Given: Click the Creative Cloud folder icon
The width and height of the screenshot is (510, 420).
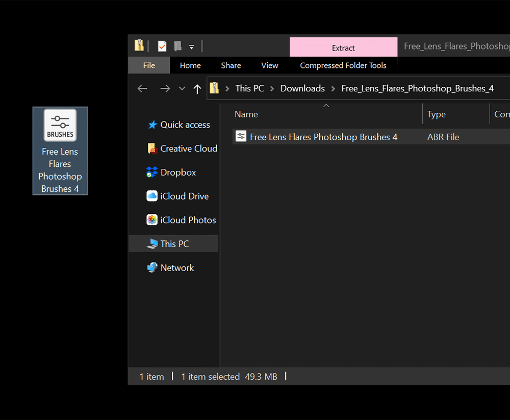Looking at the screenshot, I should coord(152,149).
